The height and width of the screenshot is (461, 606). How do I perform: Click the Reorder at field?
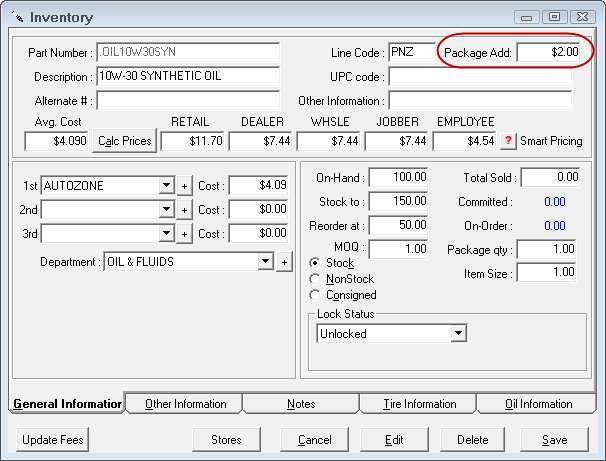pyautogui.click(x=400, y=225)
